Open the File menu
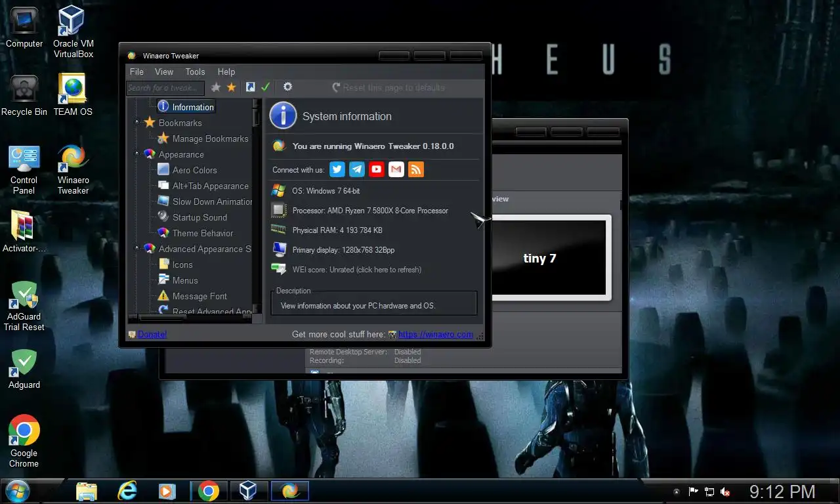840x504 pixels. (x=136, y=72)
